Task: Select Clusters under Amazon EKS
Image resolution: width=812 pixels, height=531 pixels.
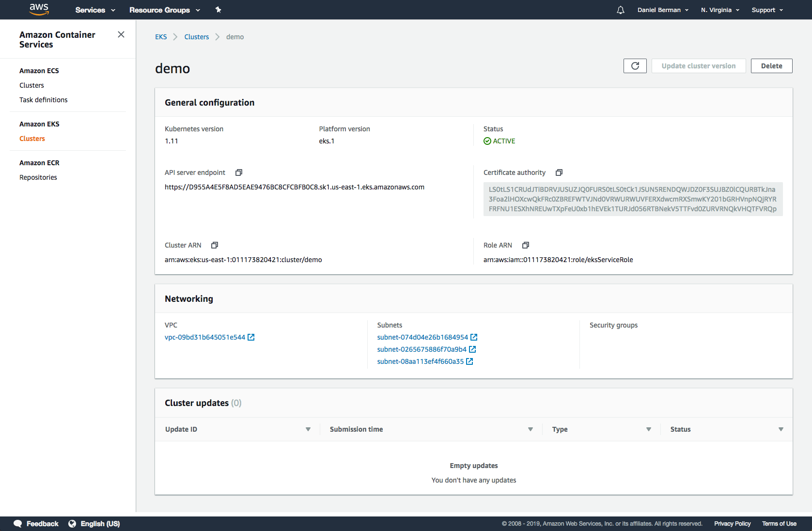Action: [32, 139]
